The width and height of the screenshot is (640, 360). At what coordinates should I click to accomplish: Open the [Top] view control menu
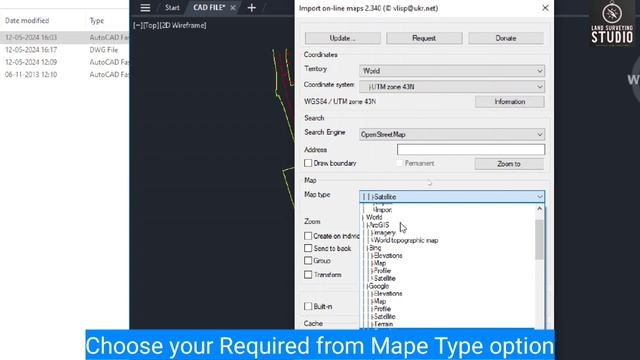(151, 25)
